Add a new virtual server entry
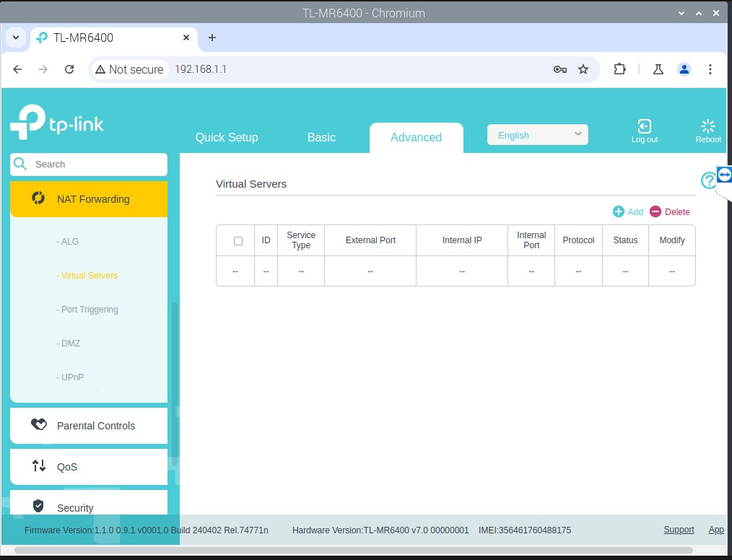 coord(627,211)
